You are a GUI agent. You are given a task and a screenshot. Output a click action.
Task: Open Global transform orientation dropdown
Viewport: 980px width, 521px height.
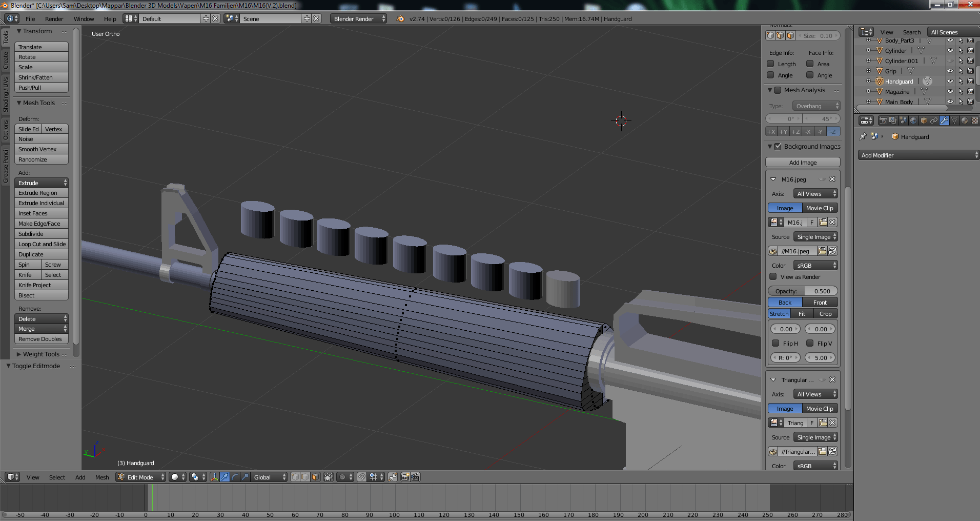coord(270,477)
